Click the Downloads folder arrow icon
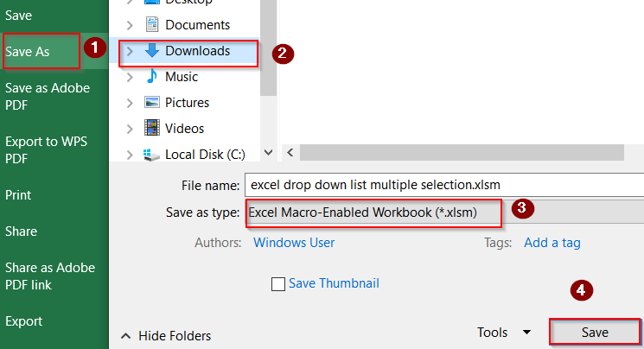The width and height of the screenshot is (644, 349). [x=152, y=51]
